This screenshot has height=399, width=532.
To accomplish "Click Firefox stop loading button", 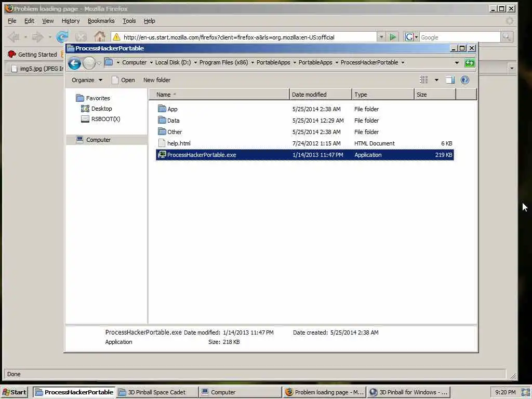I will click(81, 37).
